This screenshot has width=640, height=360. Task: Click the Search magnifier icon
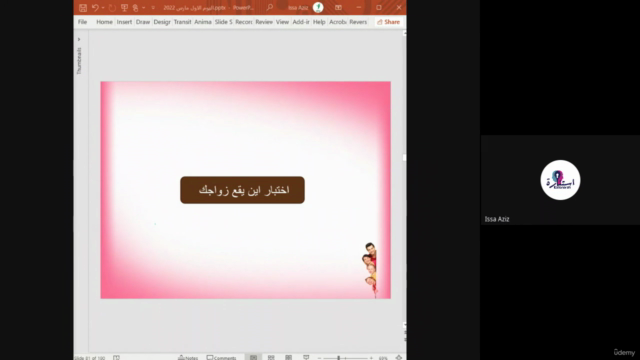click(269, 7)
